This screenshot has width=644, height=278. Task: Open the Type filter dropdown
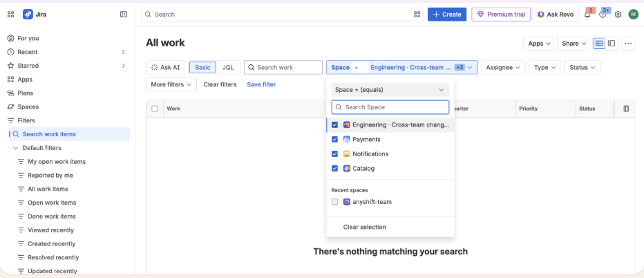545,68
